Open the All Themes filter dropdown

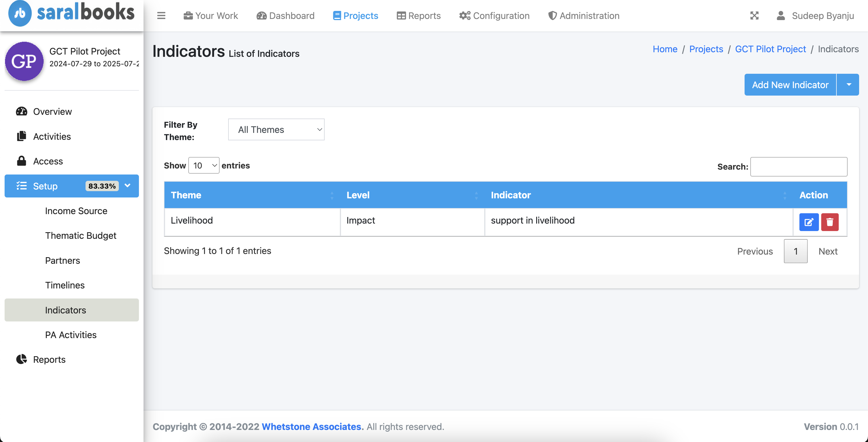pyautogui.click(x=276, y=129)
